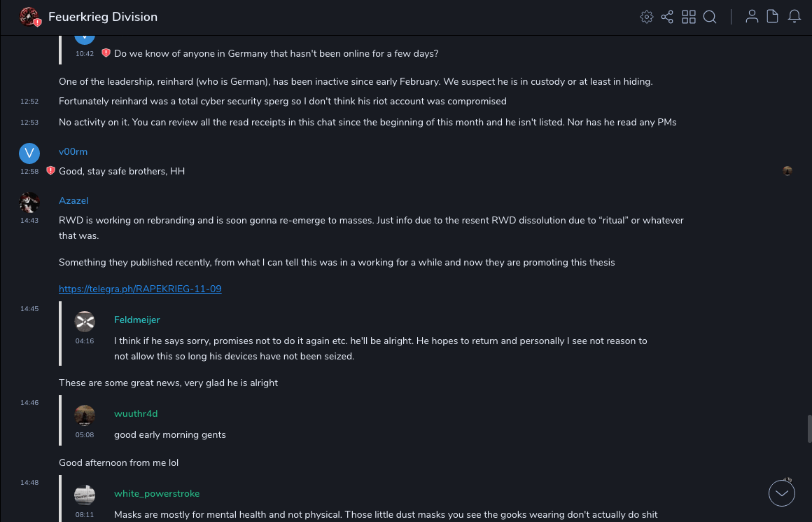Viewport: 812px width, 522px height.
Task: Open the integrations grid icon
Action: (x=689, y=17)
